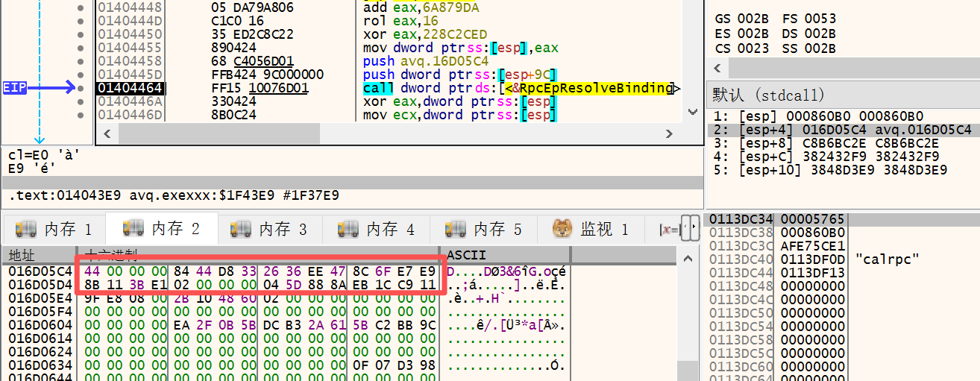
Task: Toggle breakpoint dot on row 01404450
Action: pyautogui.click(x=81, y=34)
